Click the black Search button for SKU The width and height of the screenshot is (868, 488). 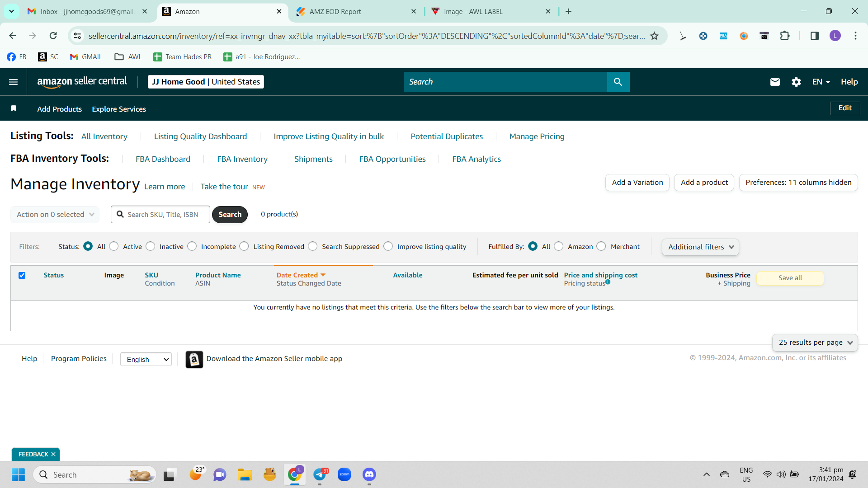(x=230, y=215)
